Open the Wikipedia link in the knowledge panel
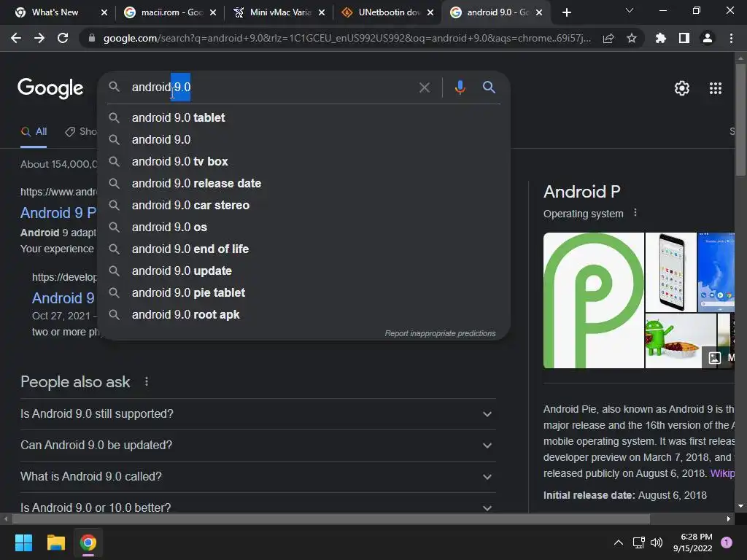 pyautogui.click(x=721, y=473)
